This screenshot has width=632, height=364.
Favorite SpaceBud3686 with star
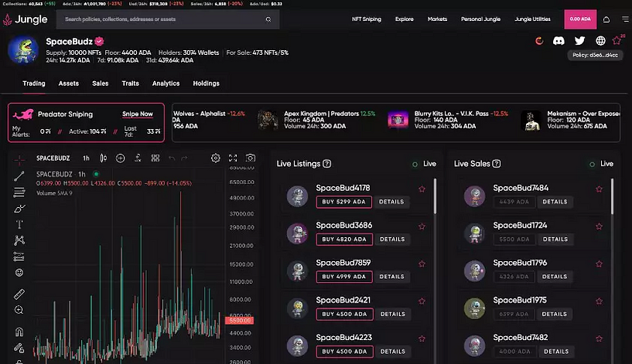coord(422,226)
